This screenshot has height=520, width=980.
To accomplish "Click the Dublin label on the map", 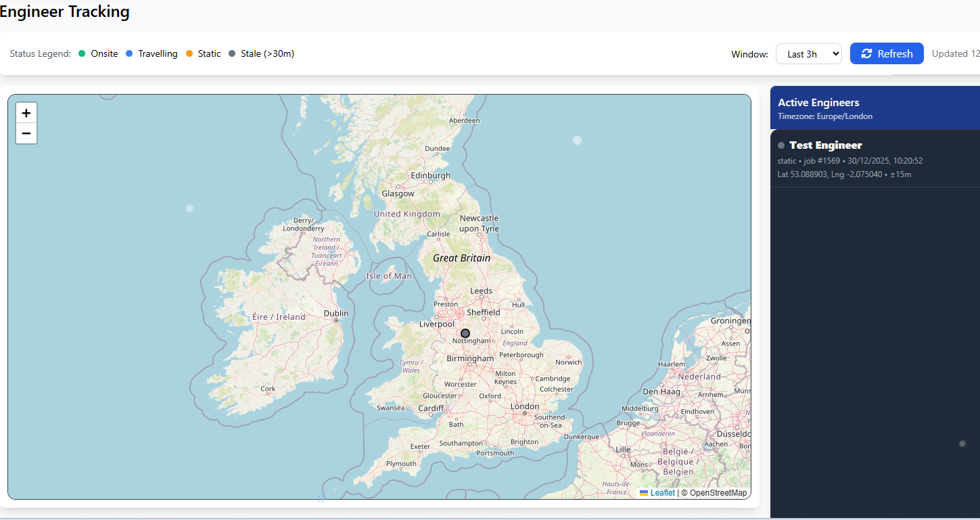I will point(336,313).
